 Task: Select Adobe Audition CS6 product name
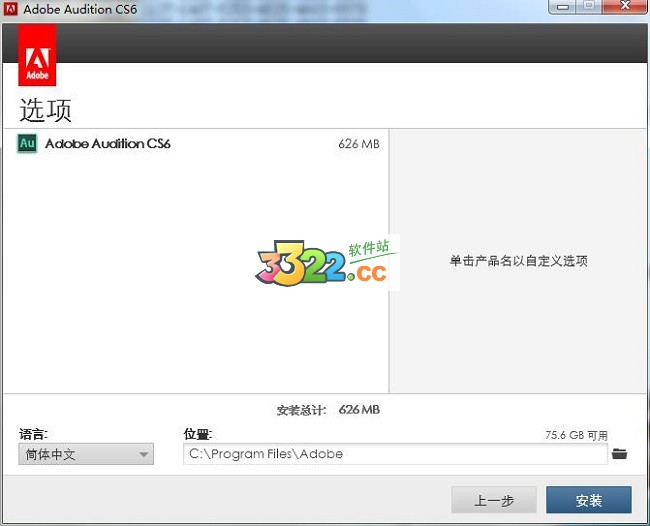(108, 143)
